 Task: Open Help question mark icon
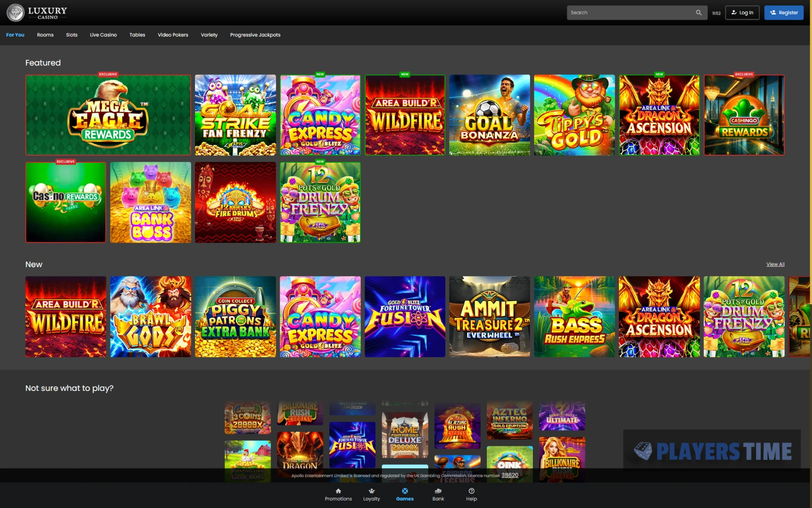click(x=471, y=491)
